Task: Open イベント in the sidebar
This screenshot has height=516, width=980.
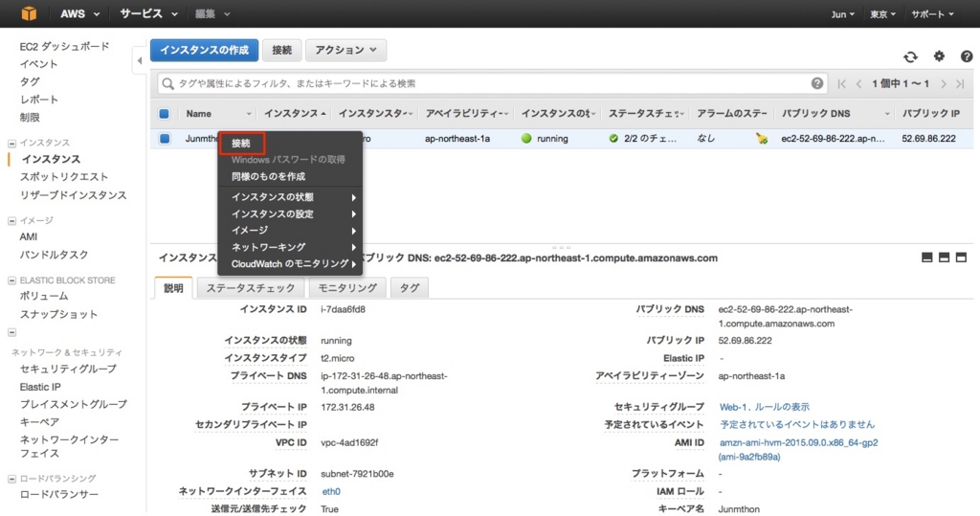Action: click(x=38, y=64)
